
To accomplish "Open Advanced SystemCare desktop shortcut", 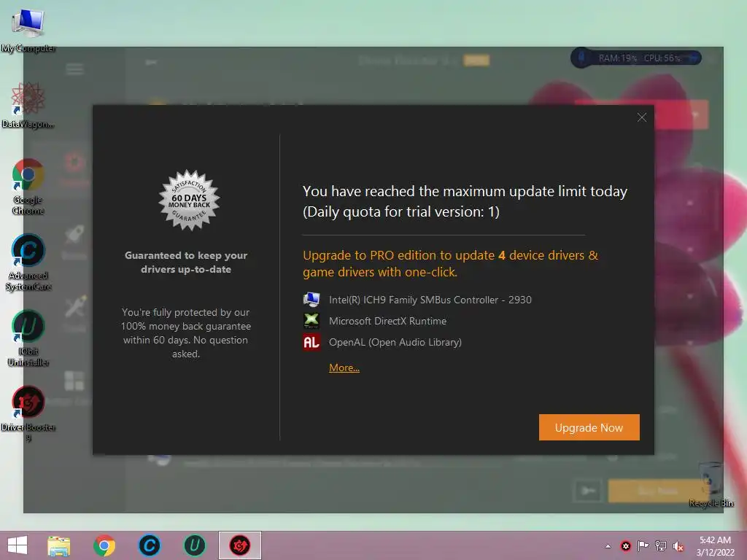I will click(x=28, y=262).
